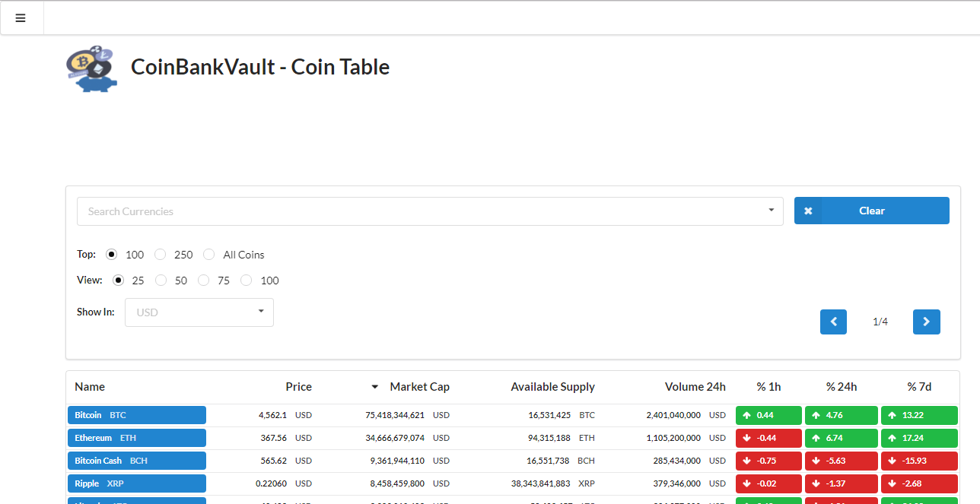Viewport: 980px width, 504px height.
Task: Click the sort caret next to Price header
Action: click(374, 387)
